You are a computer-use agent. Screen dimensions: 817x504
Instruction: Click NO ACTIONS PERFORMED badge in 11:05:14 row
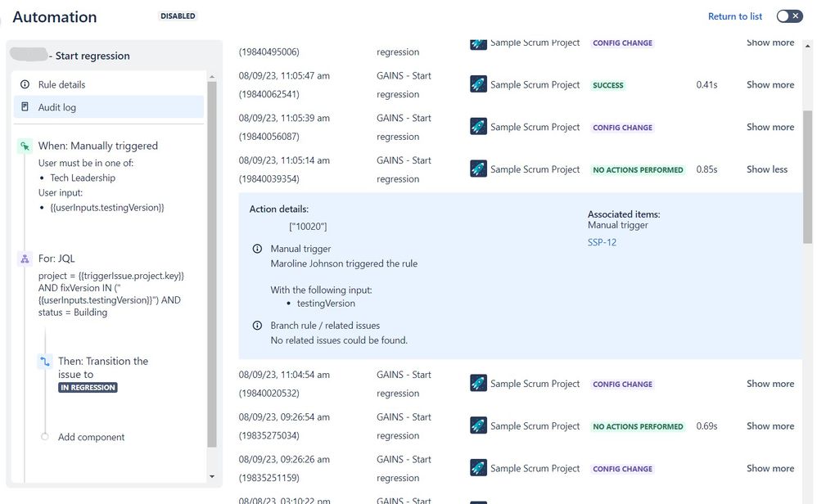638,169
